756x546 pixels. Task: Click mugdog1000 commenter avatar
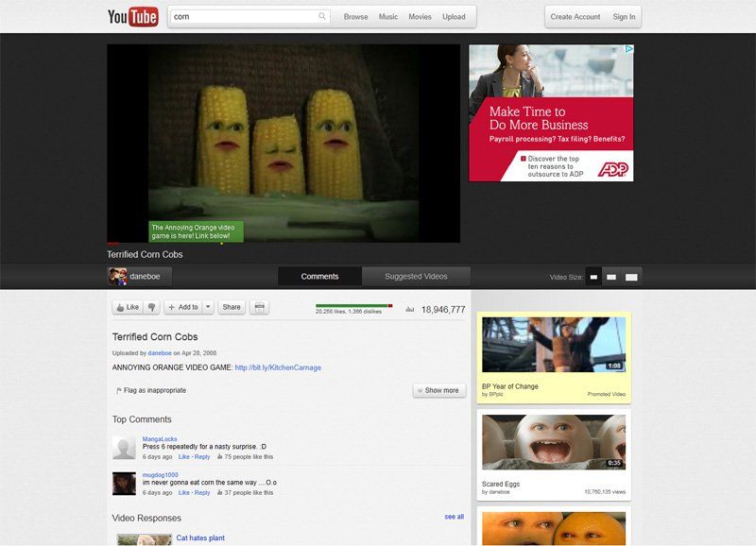coord(124,484)
